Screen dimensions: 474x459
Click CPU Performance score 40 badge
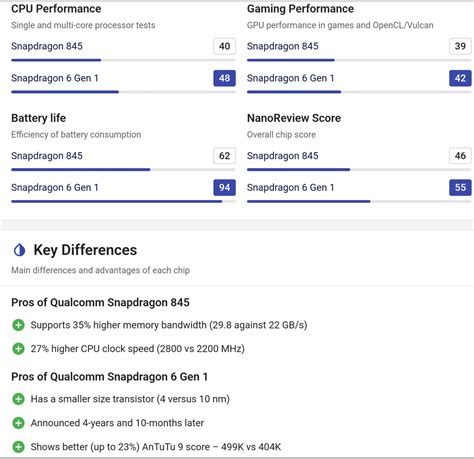(x=224, y=46)
